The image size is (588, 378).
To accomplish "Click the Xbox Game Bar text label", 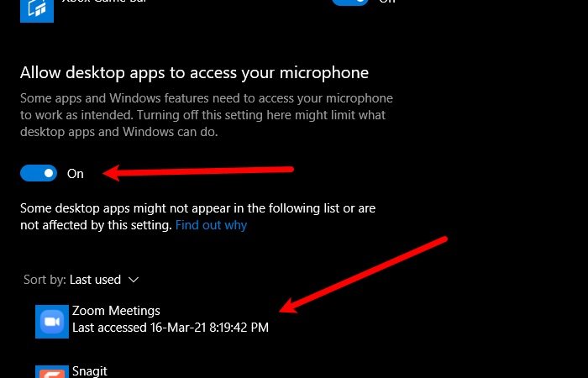I will click(104, 1).
